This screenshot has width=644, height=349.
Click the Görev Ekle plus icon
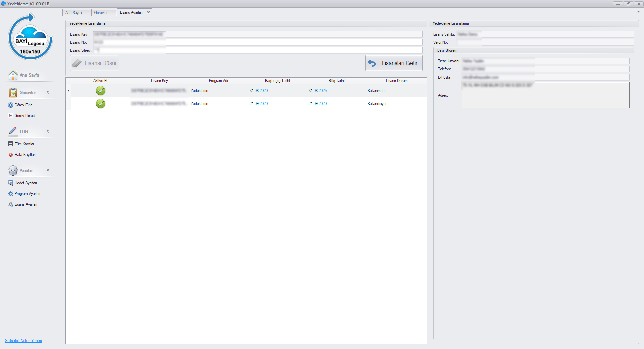(x=11, y=105)
